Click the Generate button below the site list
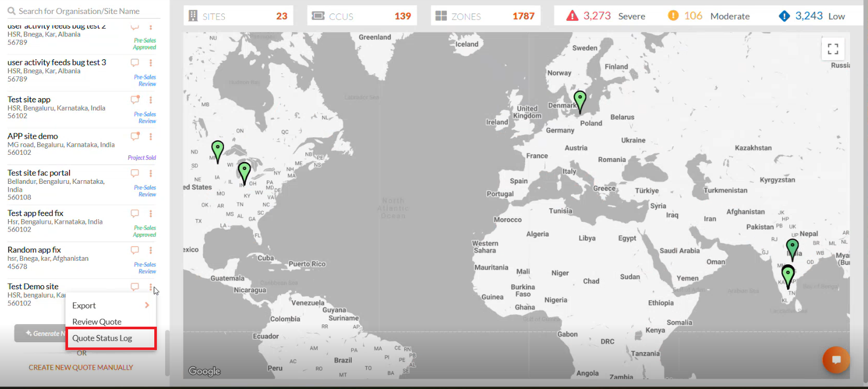Viewport: 868px width, 389px height. pos(40,333)
